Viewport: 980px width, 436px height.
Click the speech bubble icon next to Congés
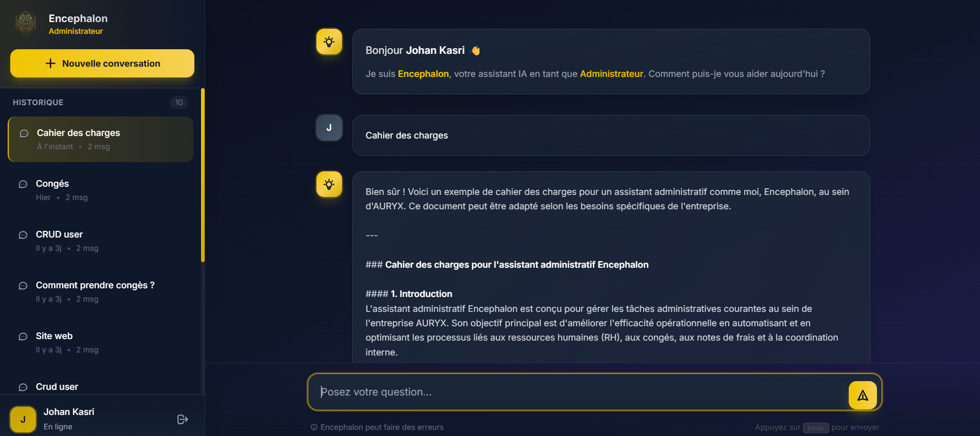pos(23,184)
